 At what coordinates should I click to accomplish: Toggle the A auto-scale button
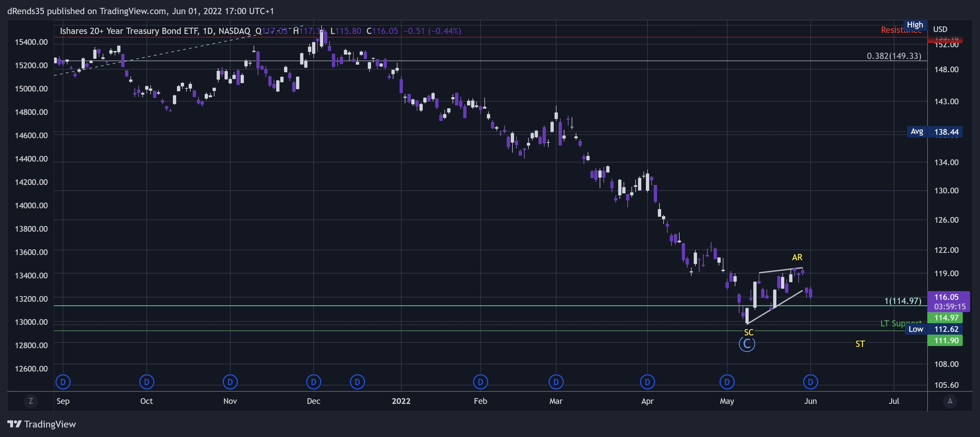[950, 401]
